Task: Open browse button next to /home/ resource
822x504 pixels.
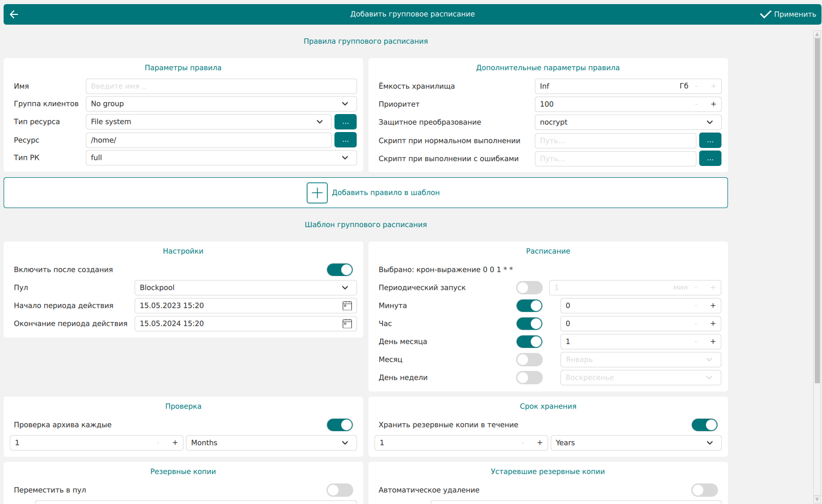Action: pos(345,140)
